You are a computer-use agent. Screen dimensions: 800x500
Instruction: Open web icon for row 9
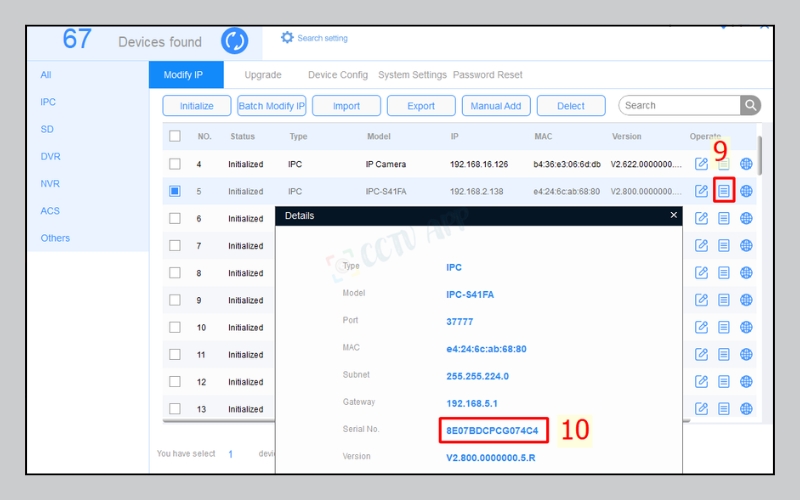[x=746, y=300]
